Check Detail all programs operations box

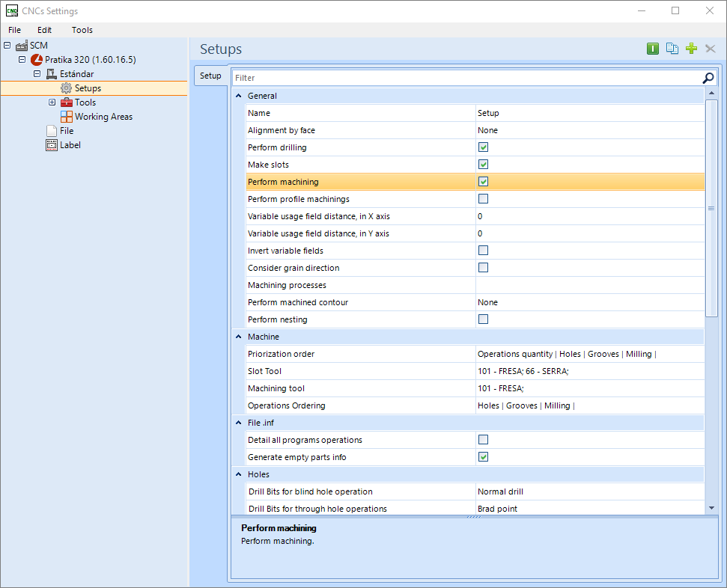click(483, 440)
